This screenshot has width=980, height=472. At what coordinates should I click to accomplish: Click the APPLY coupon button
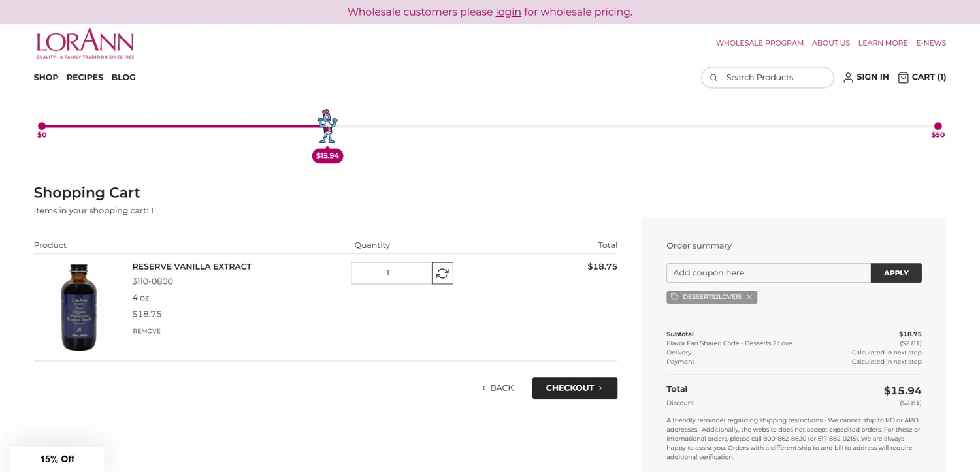(896, 273)
